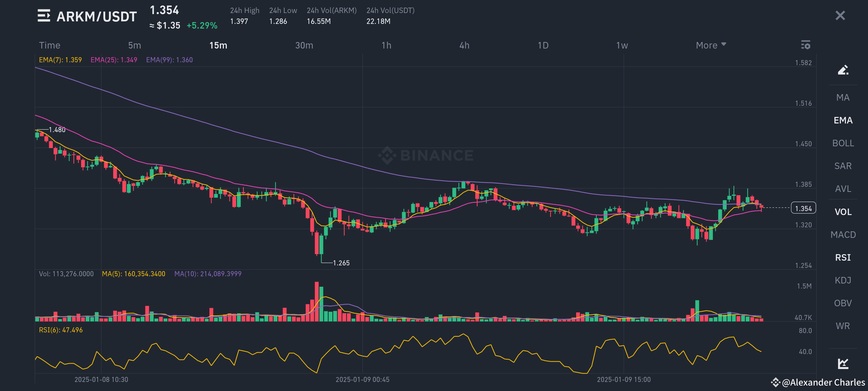
Task: Click the WR indicator option
Action: [843, 326]
